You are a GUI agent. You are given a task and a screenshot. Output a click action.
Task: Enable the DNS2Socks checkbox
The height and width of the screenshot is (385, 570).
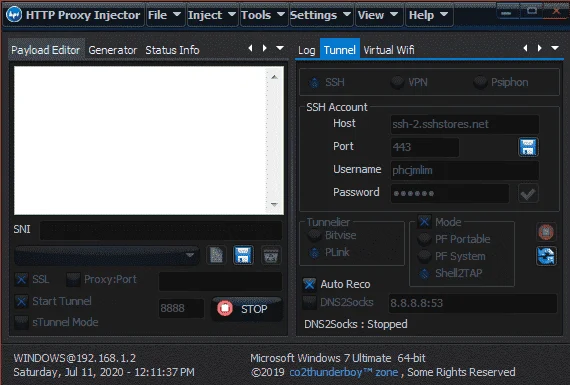tap(309, 302)
